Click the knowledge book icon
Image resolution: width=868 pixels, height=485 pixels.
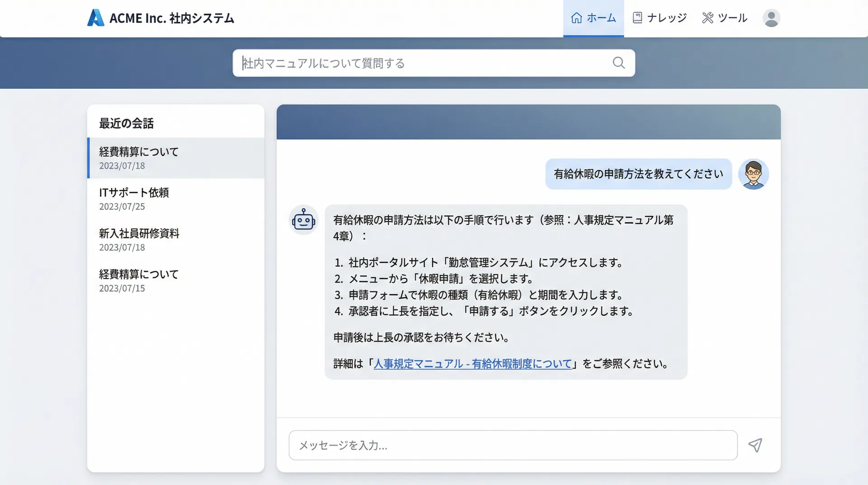pyautogui.click(x=637, y=17)
